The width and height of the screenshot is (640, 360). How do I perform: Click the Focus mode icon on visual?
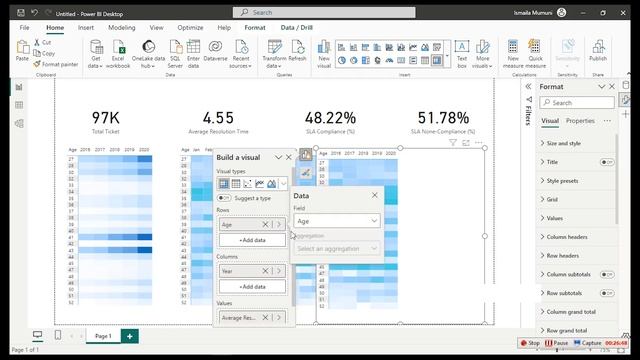click(466, 142)
